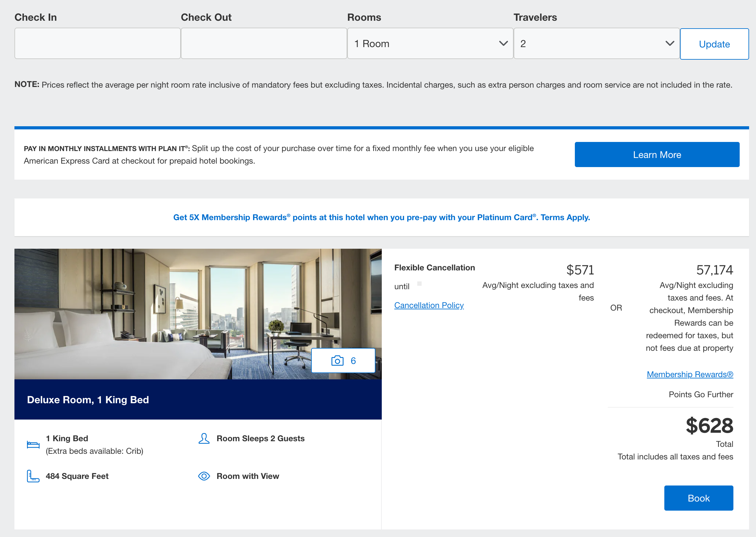Expand the Travelers dropdown arrow

tap(669, 44)
